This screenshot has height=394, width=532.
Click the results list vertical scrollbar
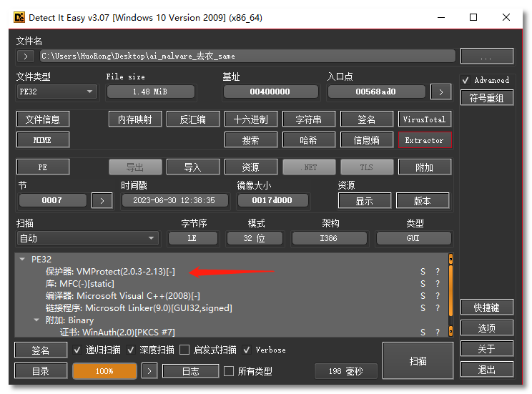(x=450, y=295)
